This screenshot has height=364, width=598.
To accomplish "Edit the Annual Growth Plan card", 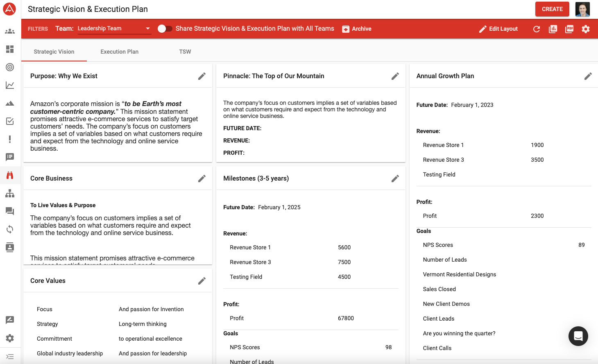I will pyautogui.click(x=588, y=76).
